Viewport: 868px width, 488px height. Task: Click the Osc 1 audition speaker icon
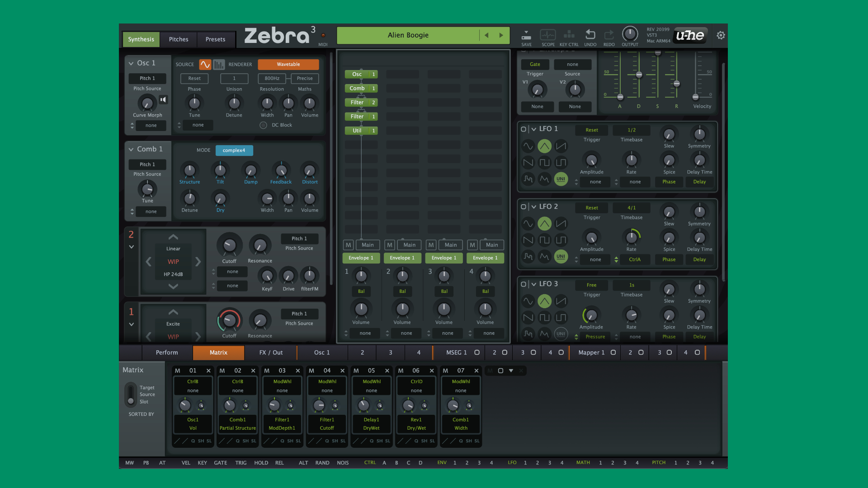[163, 100]
